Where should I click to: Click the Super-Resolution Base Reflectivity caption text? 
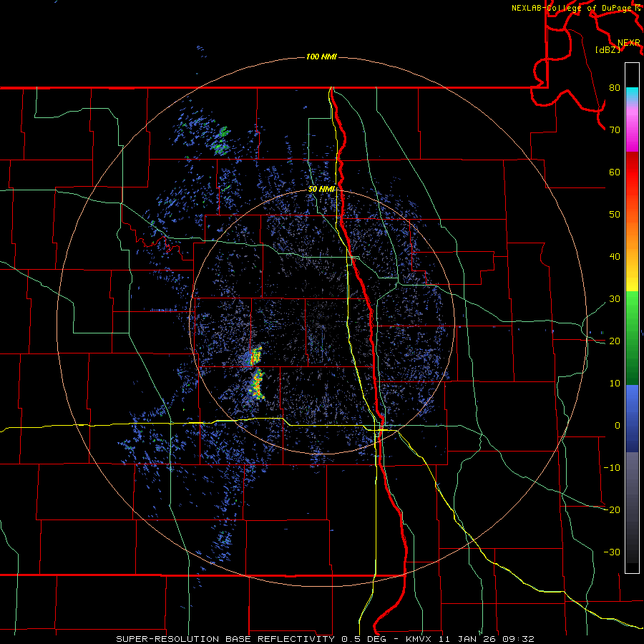coord(326,639)
